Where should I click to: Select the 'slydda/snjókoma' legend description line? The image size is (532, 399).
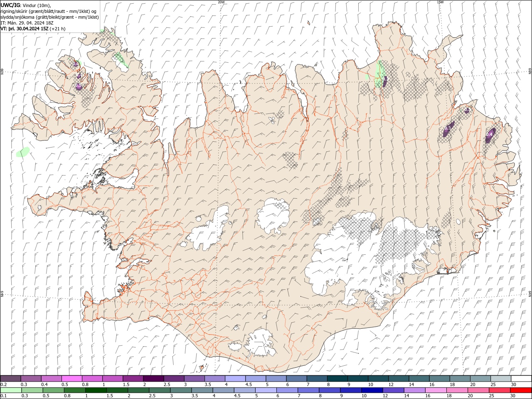tap(49, 17)
